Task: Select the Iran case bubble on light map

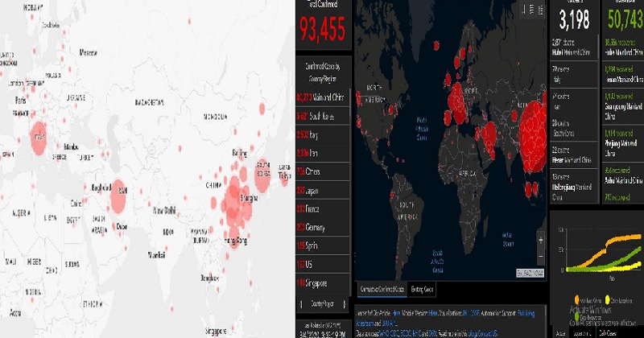Action: point(118,196)
